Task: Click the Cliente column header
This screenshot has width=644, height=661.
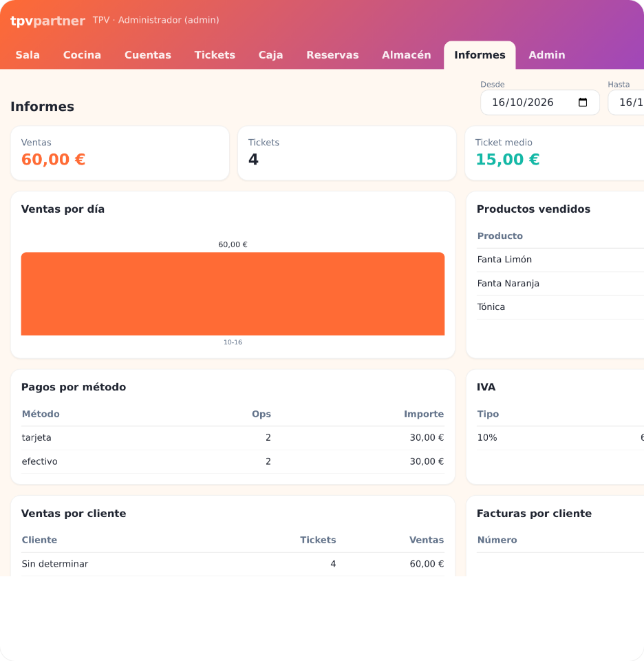Action: [40, 540]
